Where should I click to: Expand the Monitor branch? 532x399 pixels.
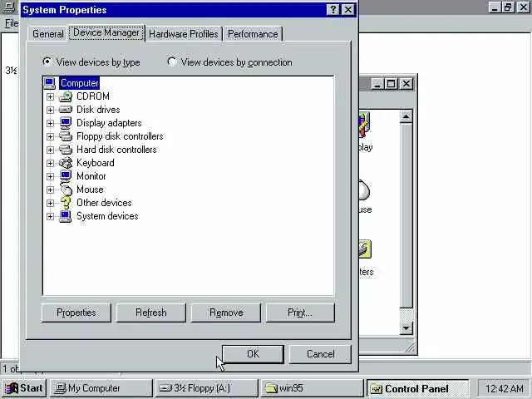50,176
